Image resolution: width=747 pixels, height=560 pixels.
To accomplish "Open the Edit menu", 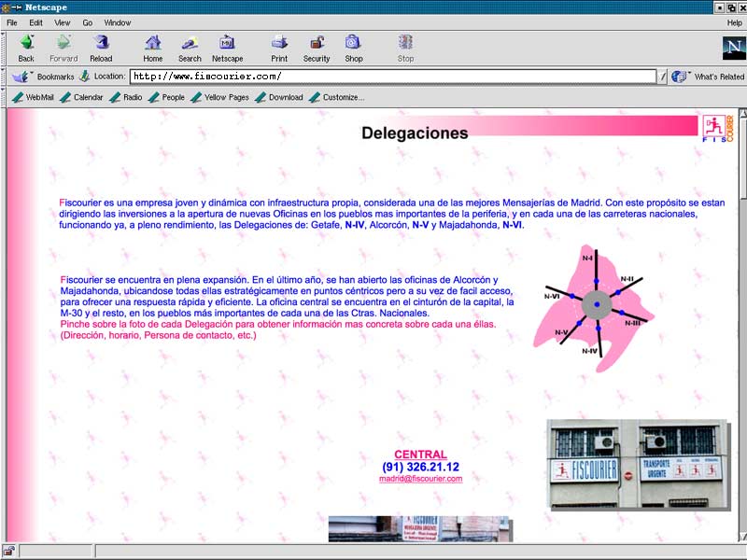I will pos(35,22).
